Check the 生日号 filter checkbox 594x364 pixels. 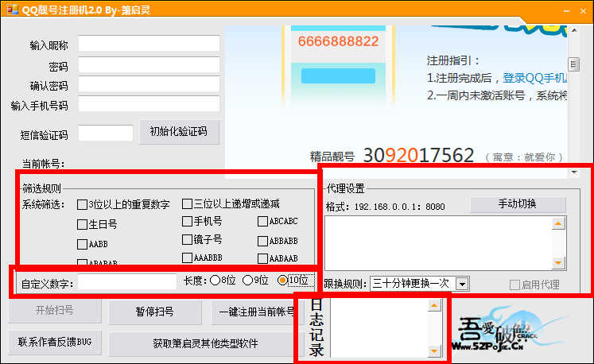(82, 224)
